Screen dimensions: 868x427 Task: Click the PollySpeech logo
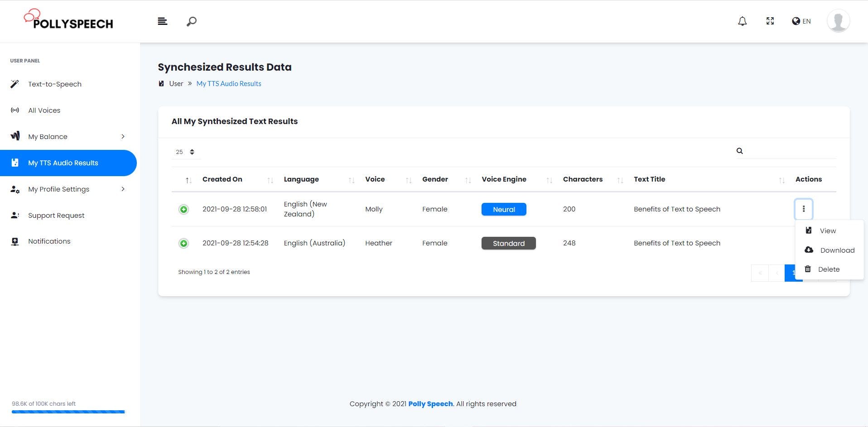[68, 19]
